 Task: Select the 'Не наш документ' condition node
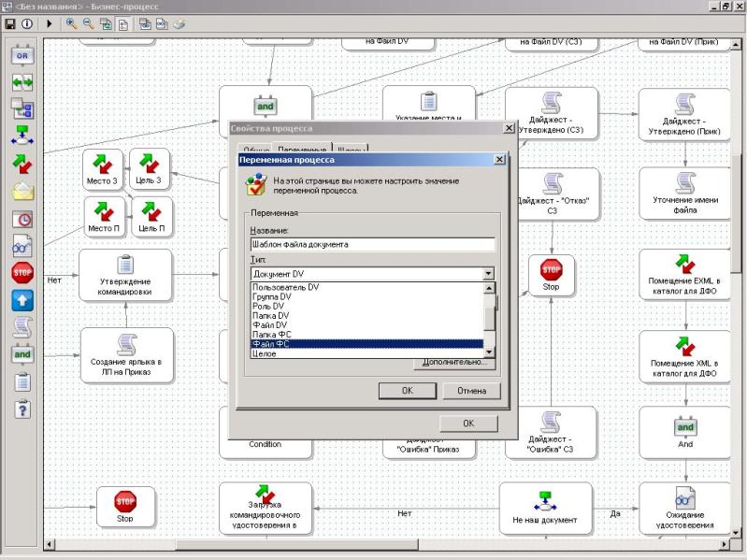(545, 508)
